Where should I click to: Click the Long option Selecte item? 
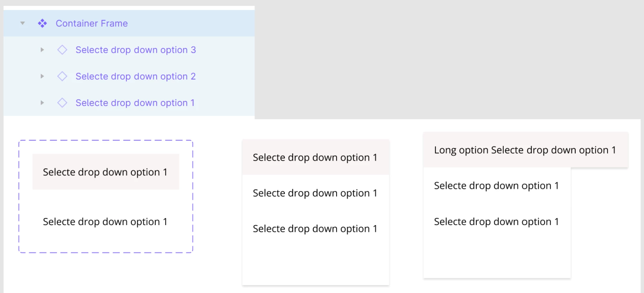(525, 150)
